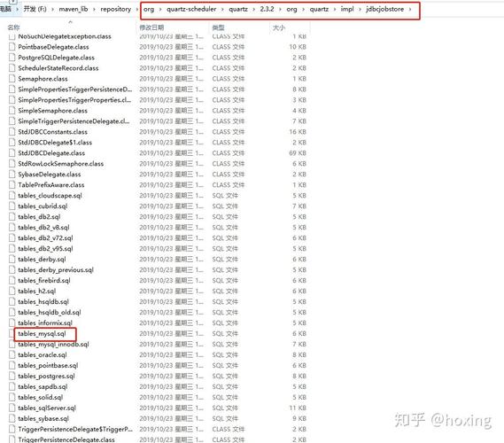The image size is (504, 443).
Task: Go to the 2.3.2 breadcrumb folder
Action: (267, 9)
